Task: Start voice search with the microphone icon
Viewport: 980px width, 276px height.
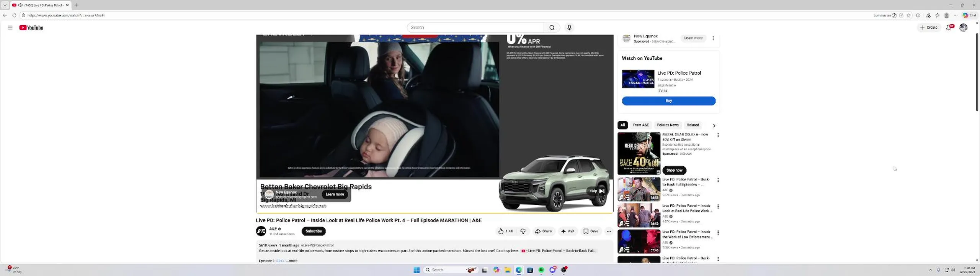Action: pyautogui.click(x=569, y=28)
